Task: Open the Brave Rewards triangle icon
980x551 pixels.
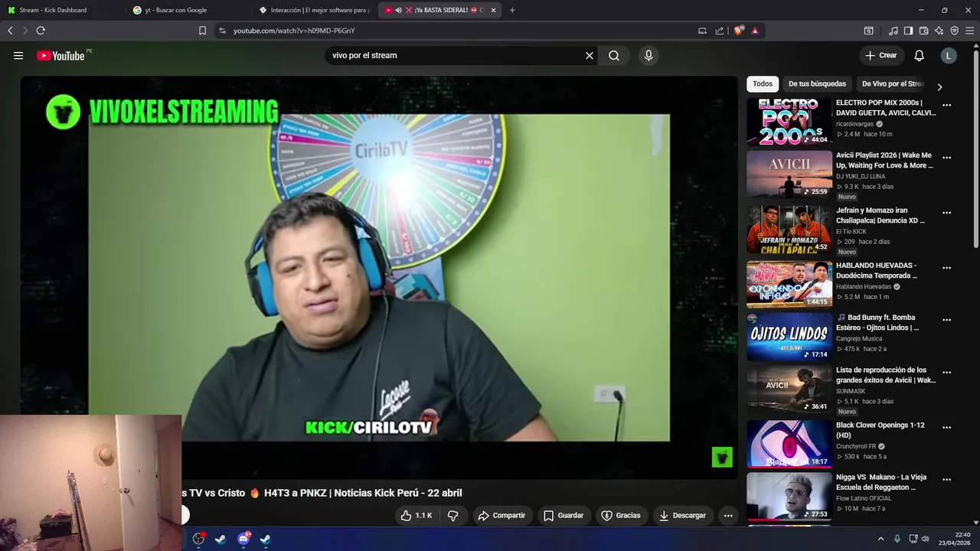Action: pyautogui.click(x=755, y=31)
